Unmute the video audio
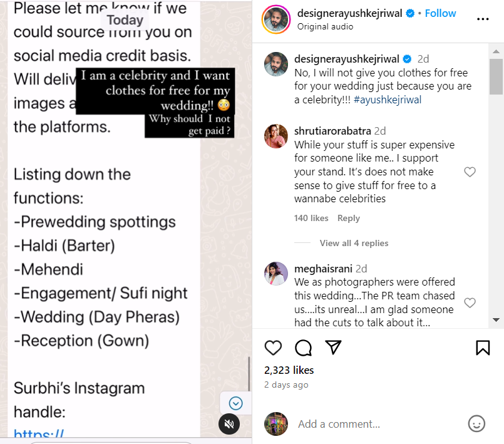Image resolution: width=504 pixels, height=444 pixels. click(229, 424)
